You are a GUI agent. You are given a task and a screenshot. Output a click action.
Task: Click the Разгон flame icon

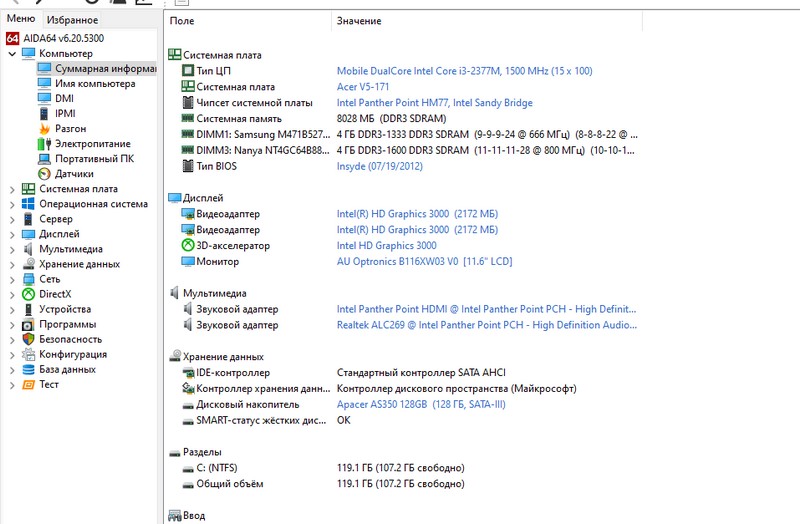44,129
